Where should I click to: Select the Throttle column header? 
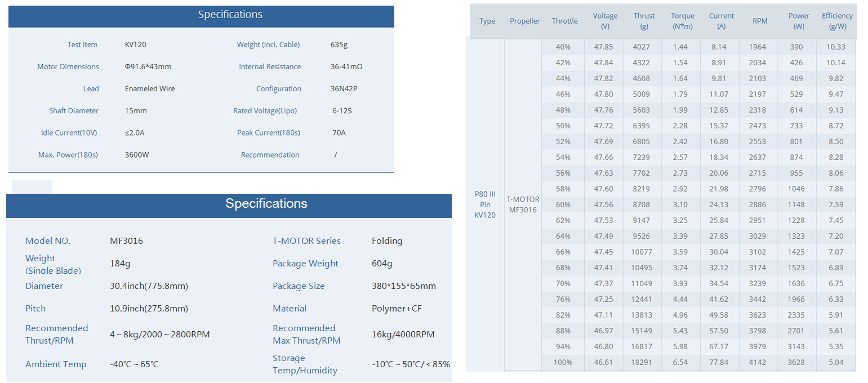564,21
